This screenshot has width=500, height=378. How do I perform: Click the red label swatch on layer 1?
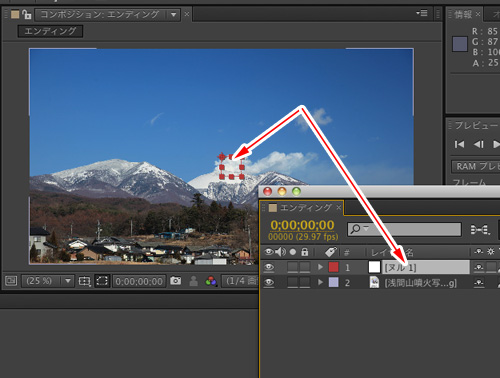coord(333,267)
